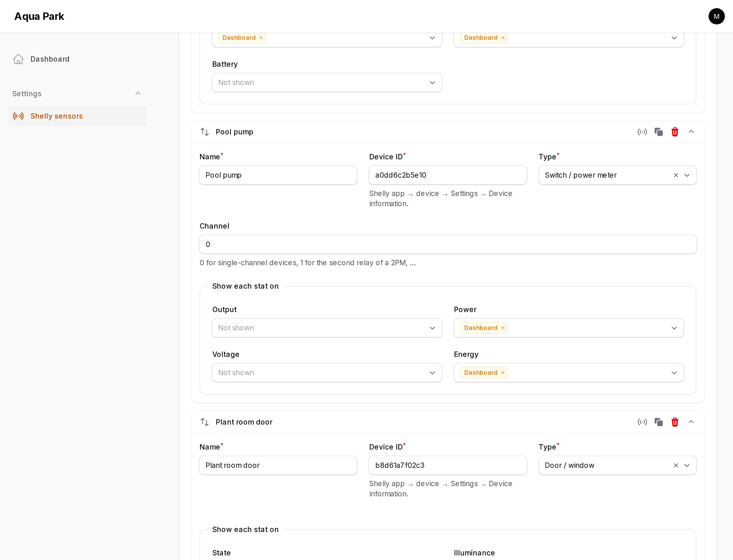Remove Dashboard tag from Energy
Screen dimensions: 733x560
point(503,373)
